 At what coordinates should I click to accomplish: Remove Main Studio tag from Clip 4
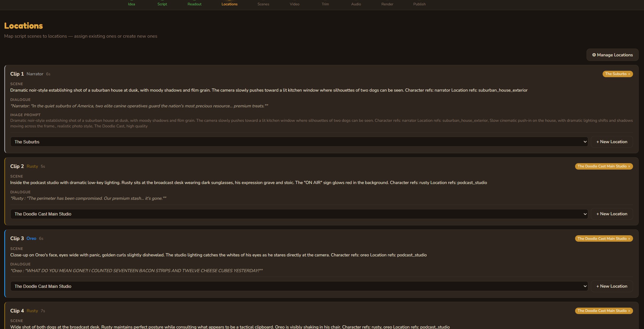click(629, 311)
